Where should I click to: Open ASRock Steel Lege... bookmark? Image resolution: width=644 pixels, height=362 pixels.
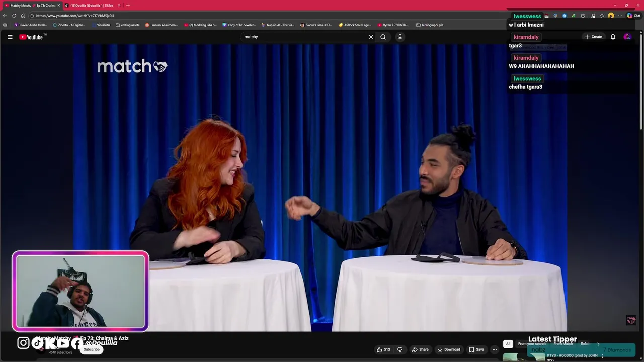[355, 25]
